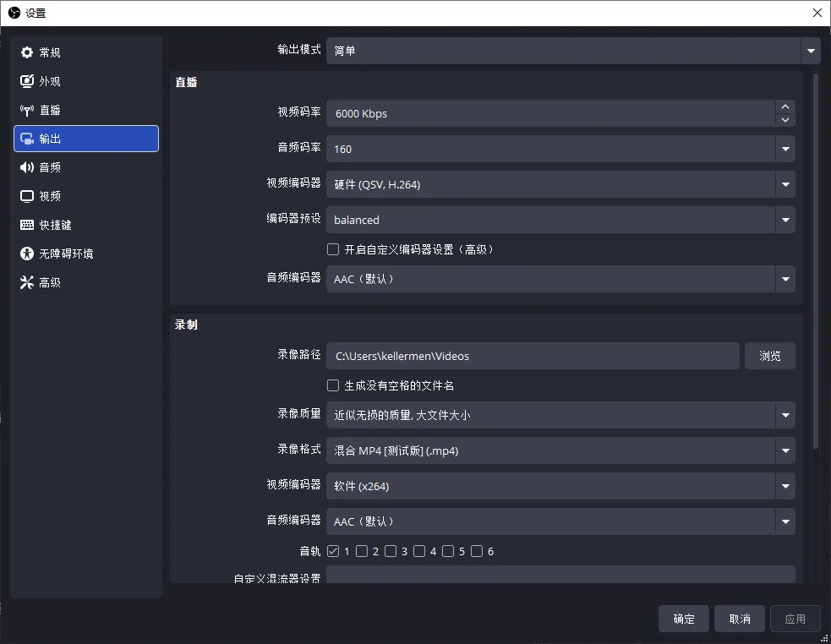Select the 外观 appearance icon in sidebar
Viewport: 831px width, 644px height.
(x=27, y=81)
